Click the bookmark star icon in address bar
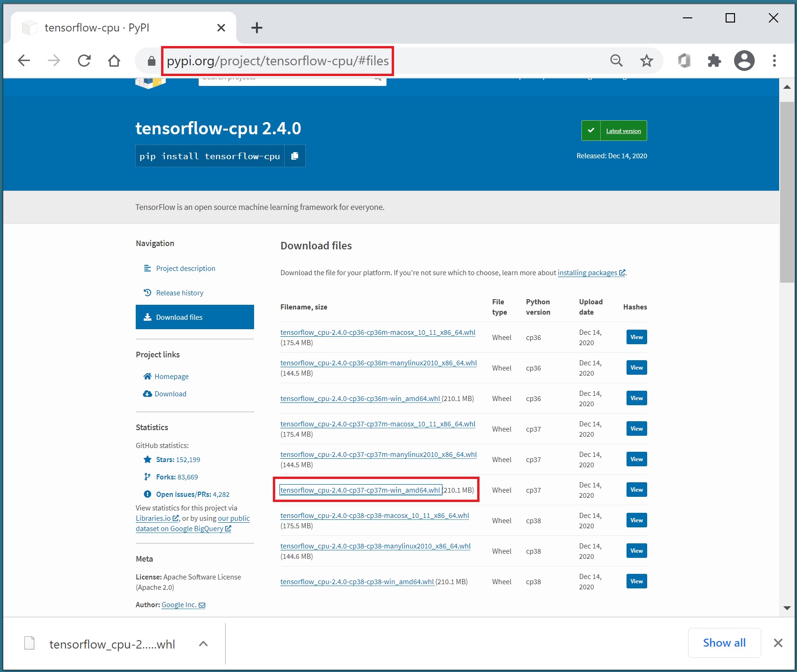 (x=646, y=61)
